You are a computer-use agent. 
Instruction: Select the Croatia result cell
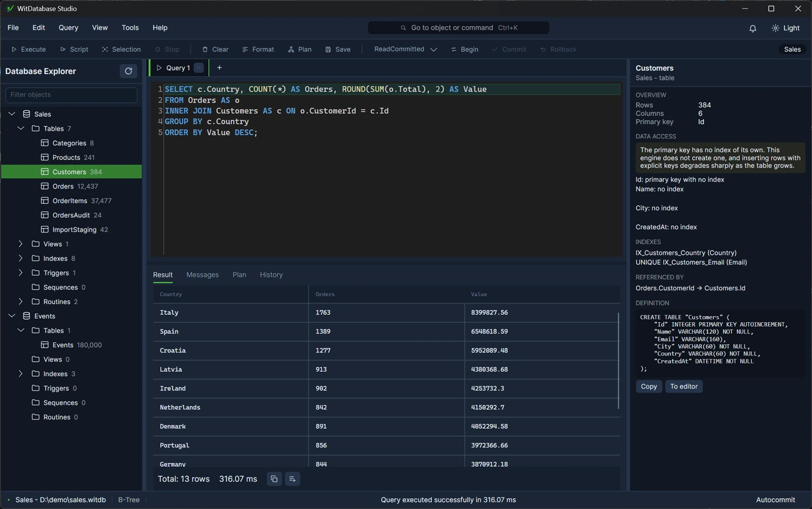click(231, 350)
